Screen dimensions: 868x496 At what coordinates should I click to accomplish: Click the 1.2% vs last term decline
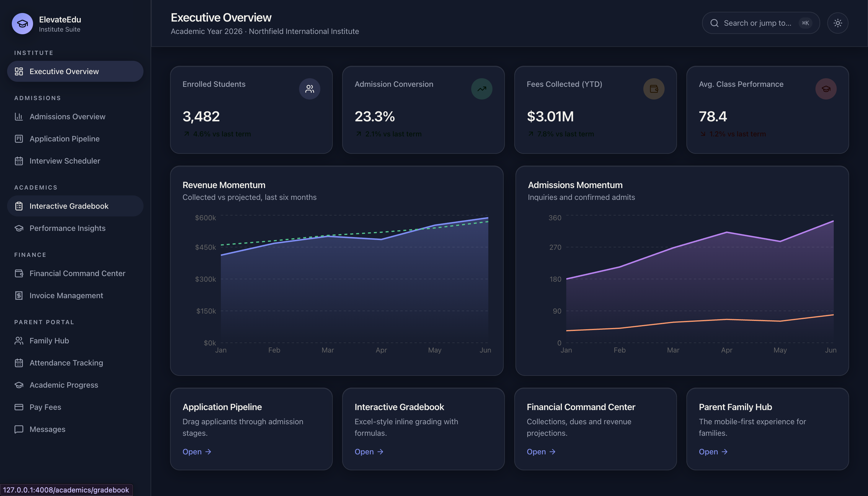click(733, 134)
